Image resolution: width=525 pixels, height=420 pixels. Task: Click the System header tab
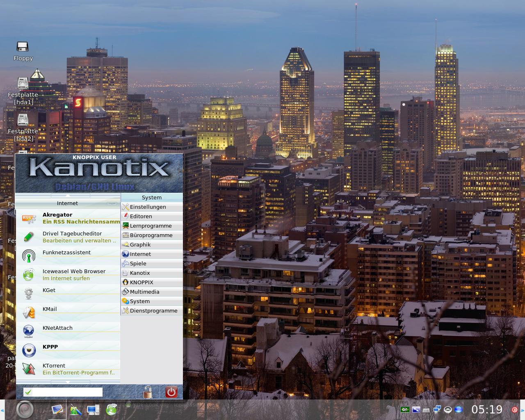[152, 197]
